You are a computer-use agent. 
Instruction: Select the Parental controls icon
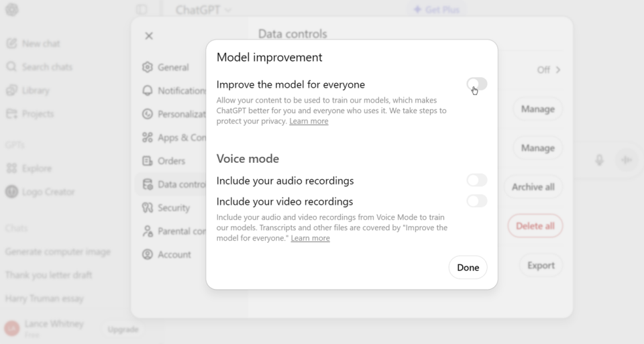(148, 231)
